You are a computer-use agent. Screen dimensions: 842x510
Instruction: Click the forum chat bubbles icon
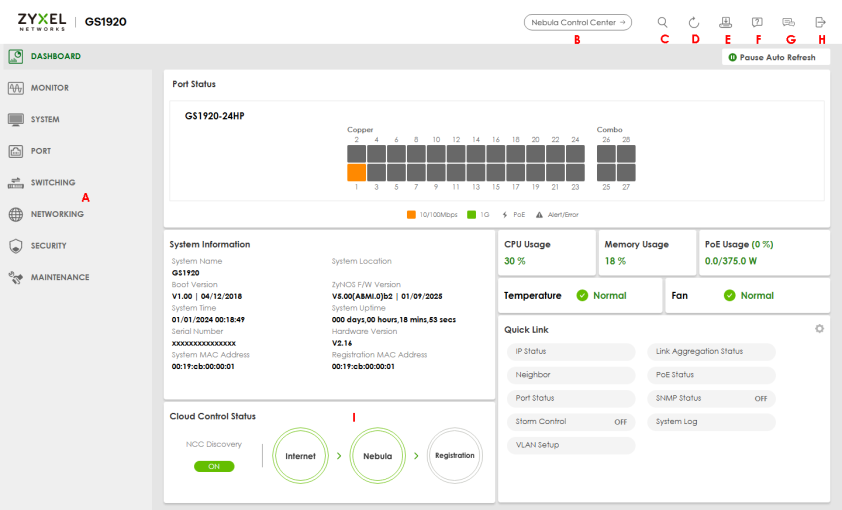pyautogui.click(x=788, y=23)
